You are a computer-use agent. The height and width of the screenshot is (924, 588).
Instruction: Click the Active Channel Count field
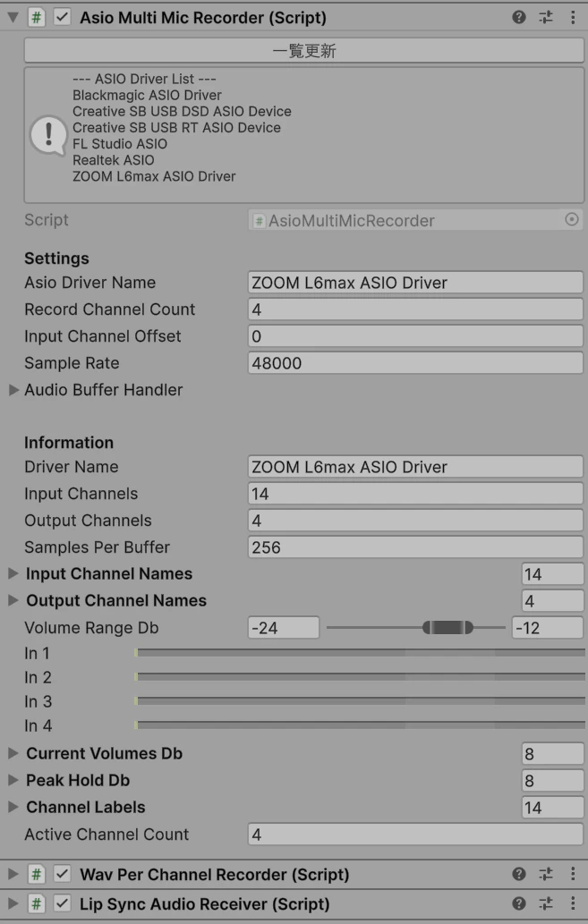416,835
